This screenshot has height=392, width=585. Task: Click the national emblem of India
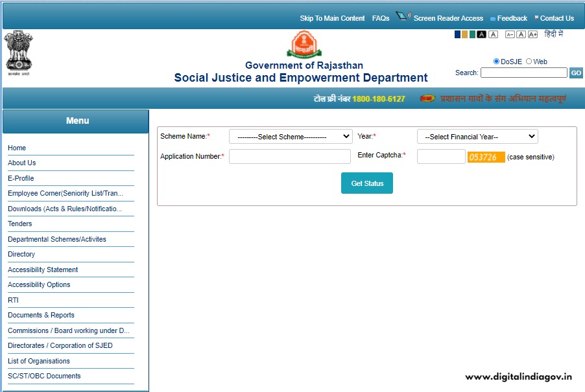(x=18, y=51)
